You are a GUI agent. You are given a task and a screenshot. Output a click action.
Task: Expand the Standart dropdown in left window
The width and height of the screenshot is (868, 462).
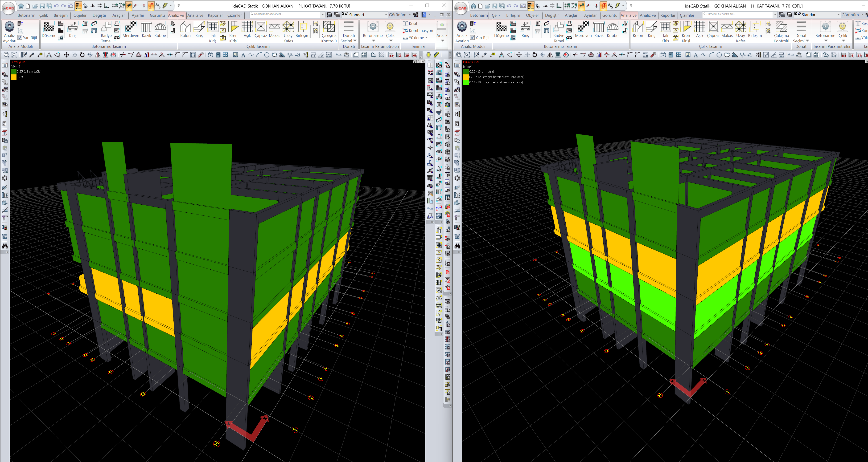tap(386, 15)
